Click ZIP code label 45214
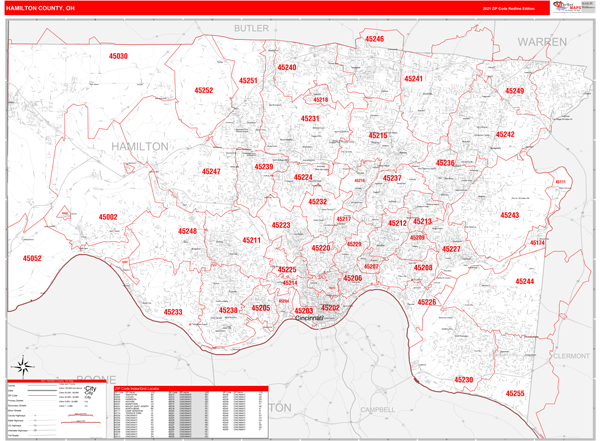Screen dimensions: 600x441 click(290, 283)
